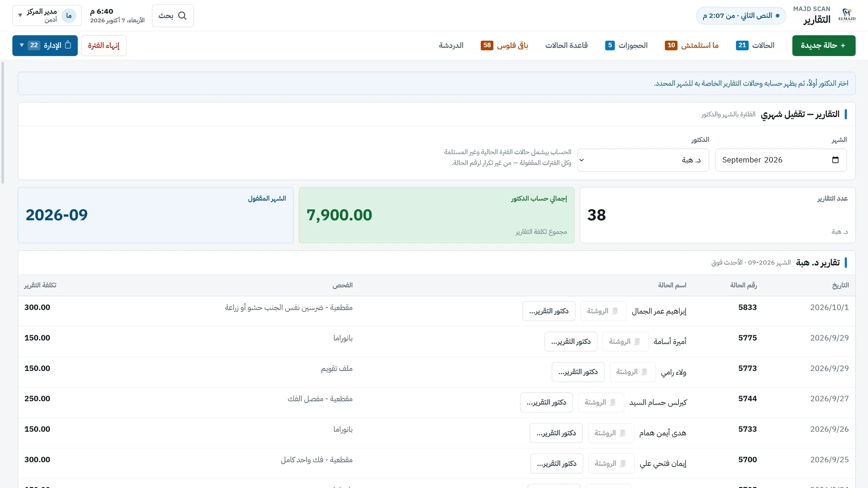
Task: Click the بحث search button
Action: pos(173,16)
